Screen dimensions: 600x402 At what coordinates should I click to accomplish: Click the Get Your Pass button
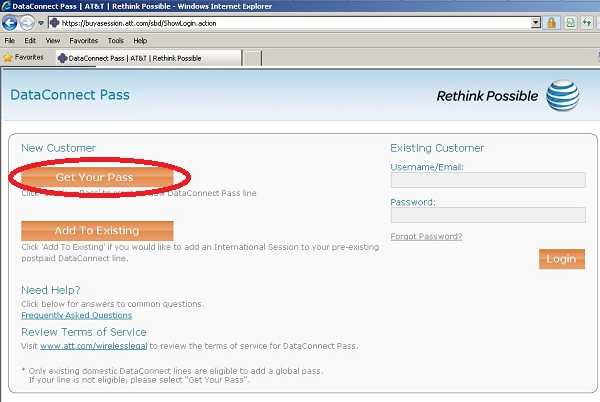point(97,177)
